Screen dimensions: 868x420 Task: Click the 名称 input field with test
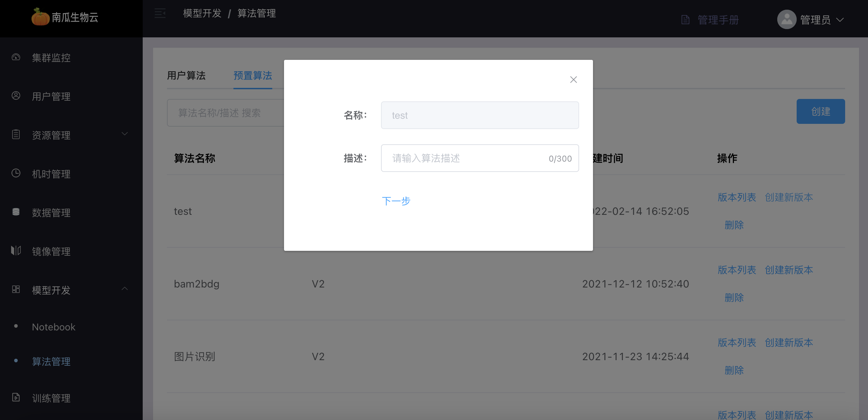[x=480, y=115]
